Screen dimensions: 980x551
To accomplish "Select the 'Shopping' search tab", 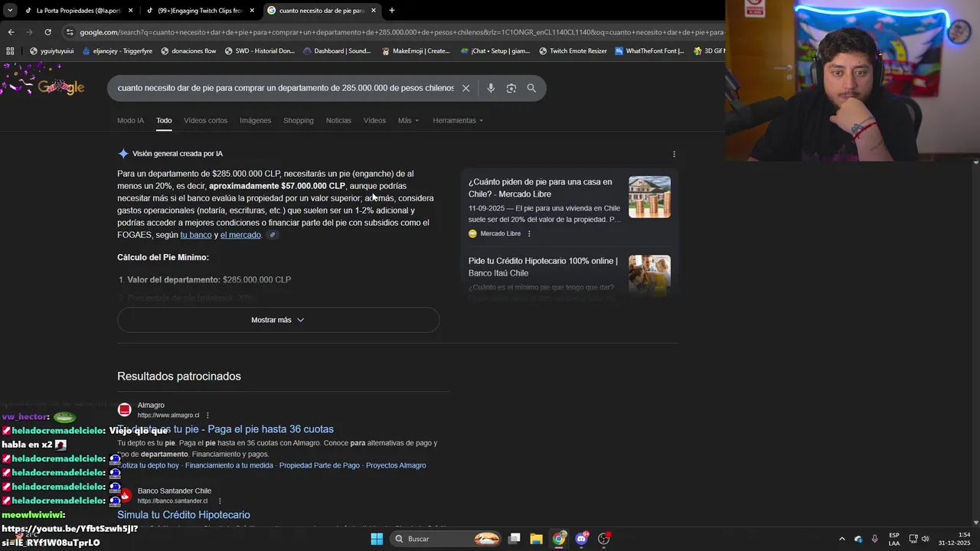I will pos(299,120).
